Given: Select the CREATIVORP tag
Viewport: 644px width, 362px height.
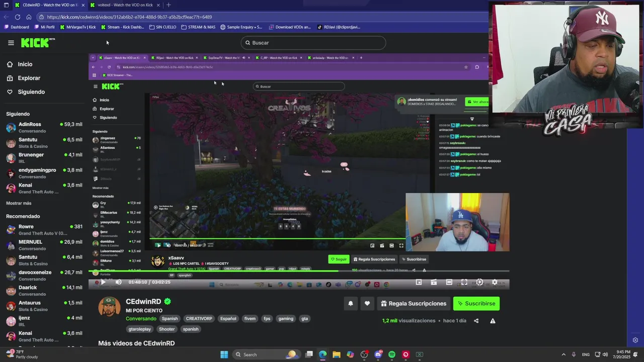Looking at the screenshot, I should coord(199,319).
